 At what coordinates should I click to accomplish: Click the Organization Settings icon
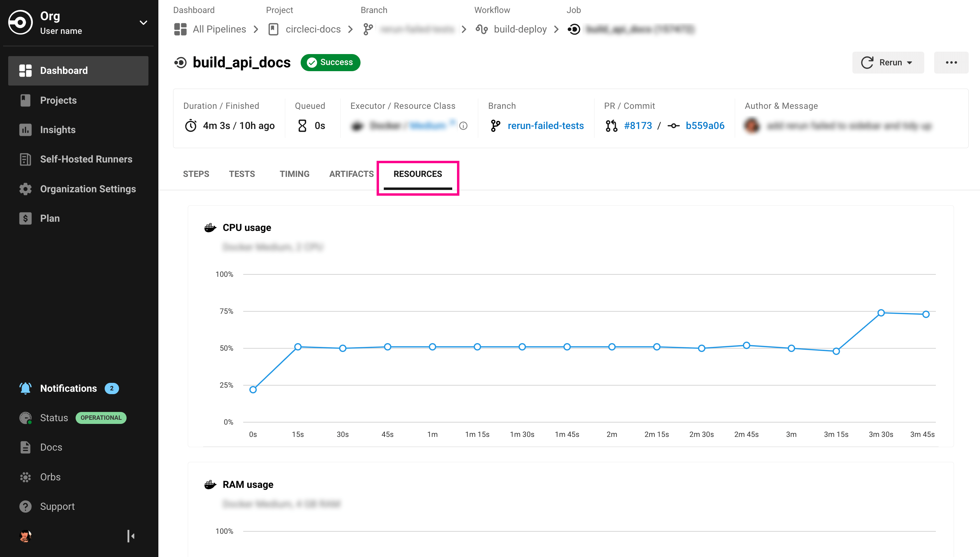tap(24, 189)
